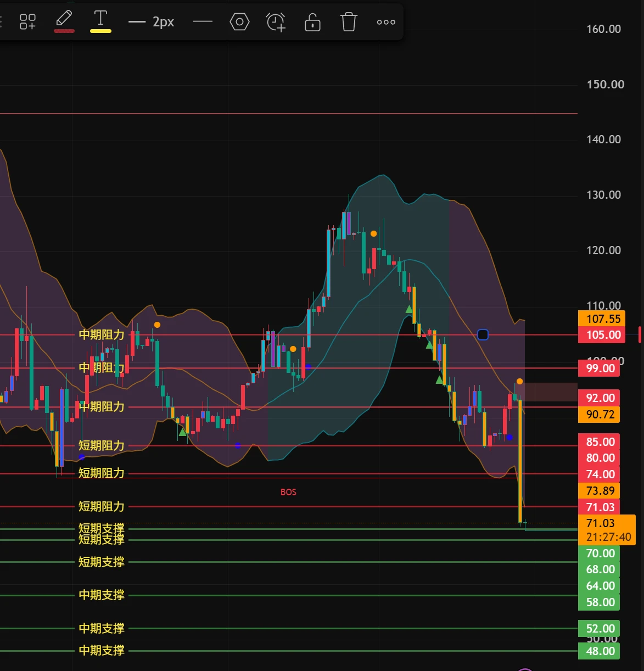The width and height of the screenshot is (644, 671).
Task: Click the red 99.00 price label
Action: (600, 368)
